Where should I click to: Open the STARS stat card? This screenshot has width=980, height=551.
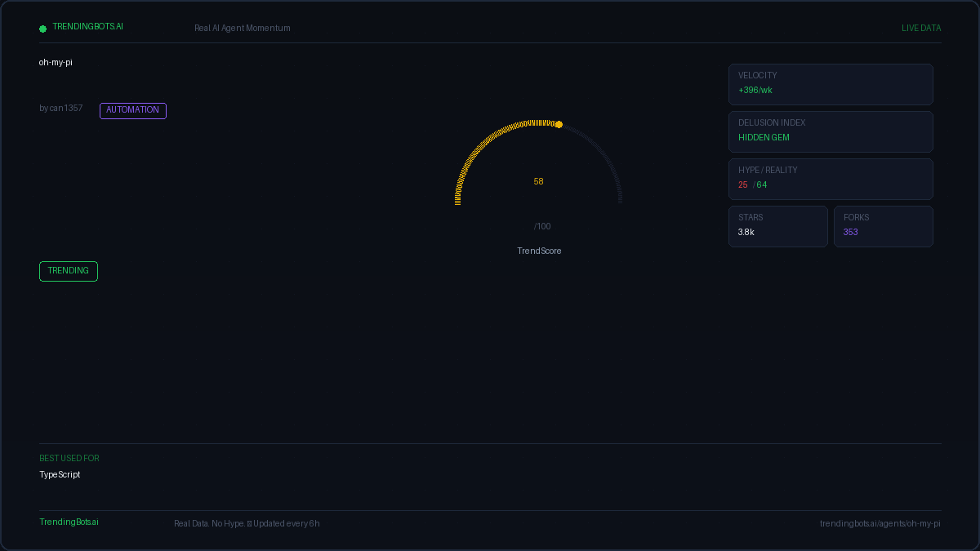pos(778,226)
